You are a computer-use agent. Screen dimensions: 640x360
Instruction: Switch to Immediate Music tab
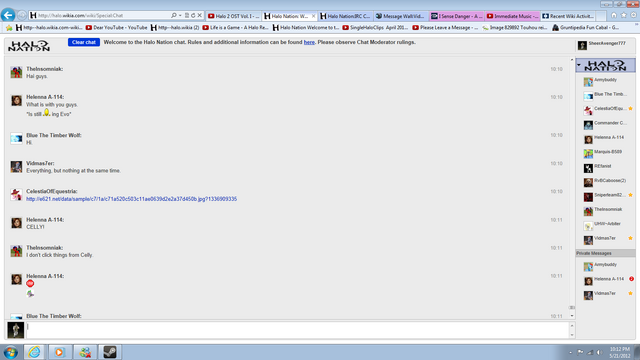coord(512,16)
